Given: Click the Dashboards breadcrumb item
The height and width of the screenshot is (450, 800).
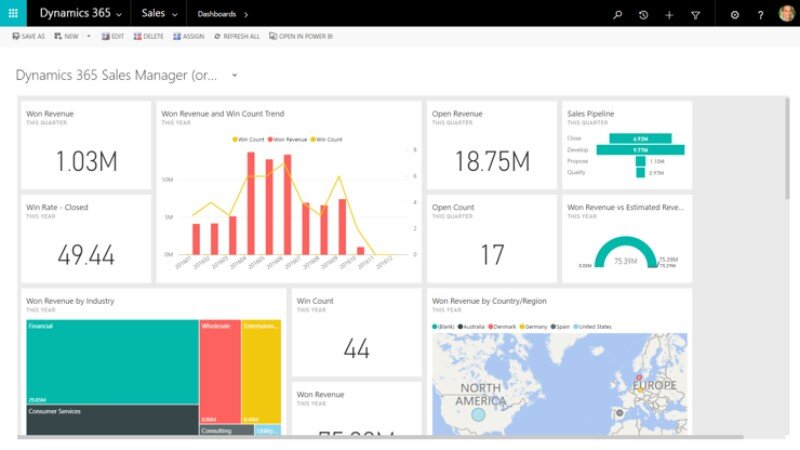Looking at the screenshot, I should pos(217,15).
